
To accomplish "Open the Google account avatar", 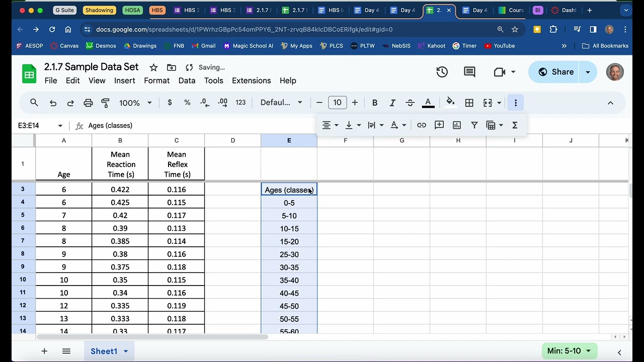I will 615,72.
